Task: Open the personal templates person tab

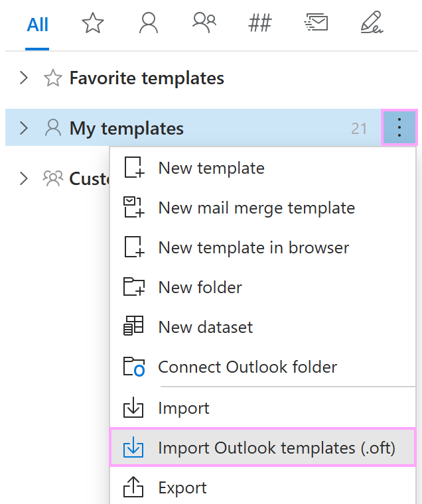Action: click(148, 23)
